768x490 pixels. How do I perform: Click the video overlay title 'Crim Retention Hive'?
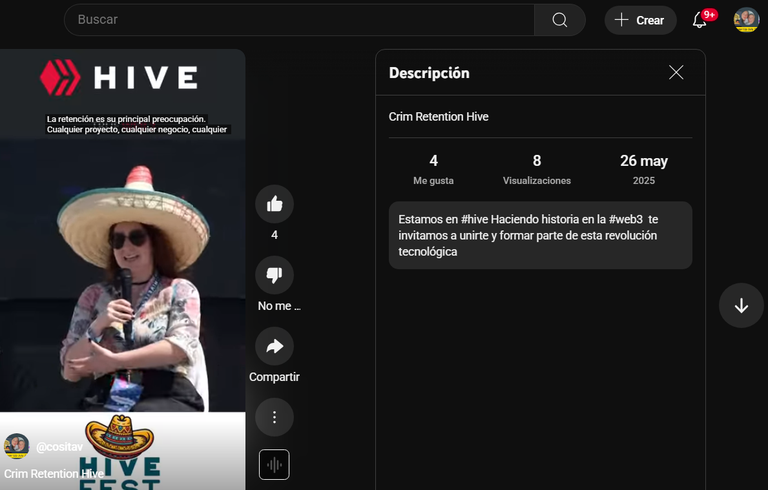click(54, 474)
